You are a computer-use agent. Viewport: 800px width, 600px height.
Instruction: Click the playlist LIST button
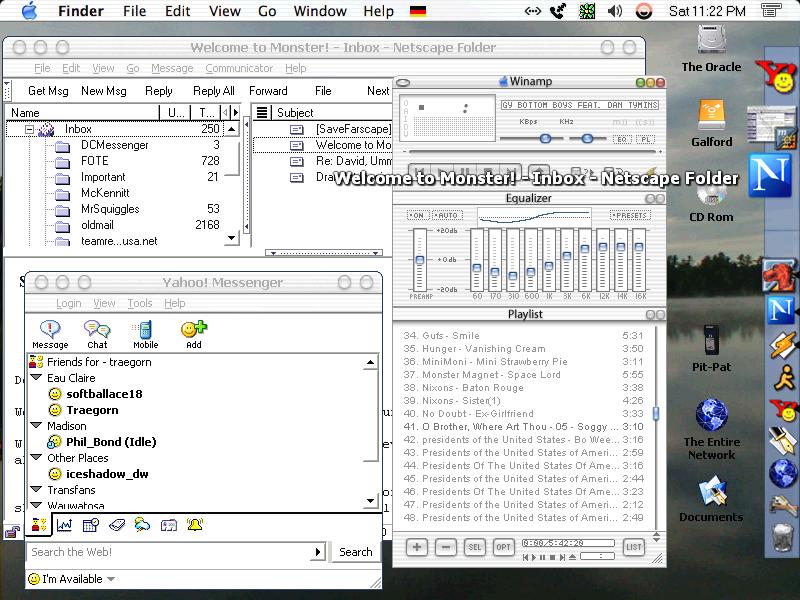pos(633,547)
